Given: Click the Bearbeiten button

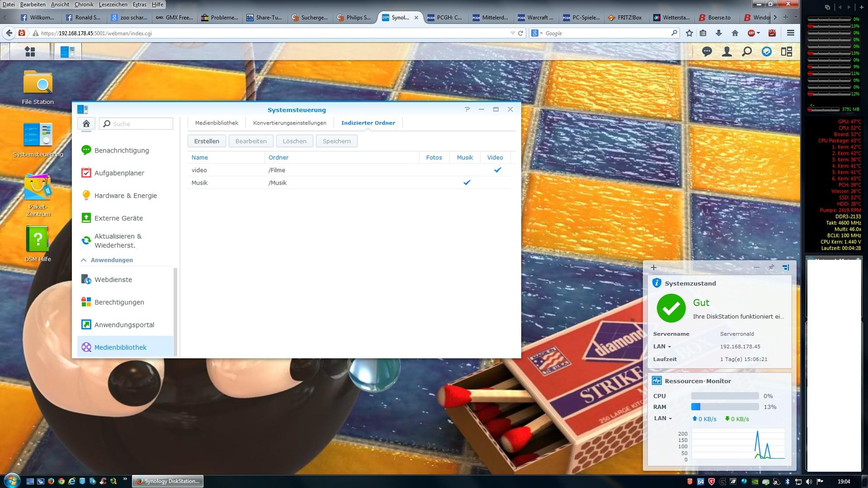Looking at the screenshot, I should pyautogui.click(x=251, y=141).
